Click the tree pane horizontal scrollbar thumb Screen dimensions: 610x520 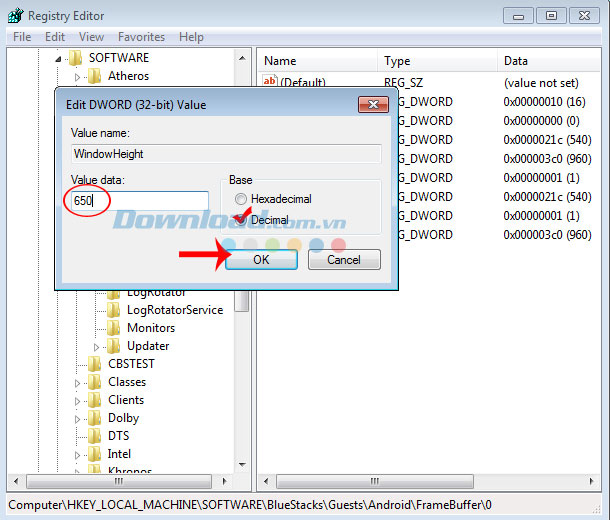click(119, 481)
